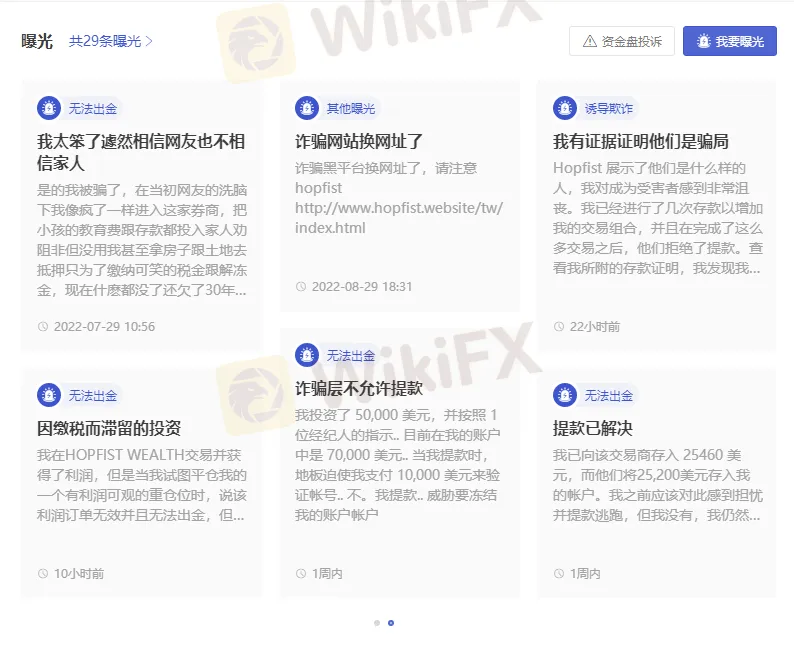Open post titled 因缴税而滞留的投资
The height and width of the screenshot is (647, 794).
coord(109,428)
